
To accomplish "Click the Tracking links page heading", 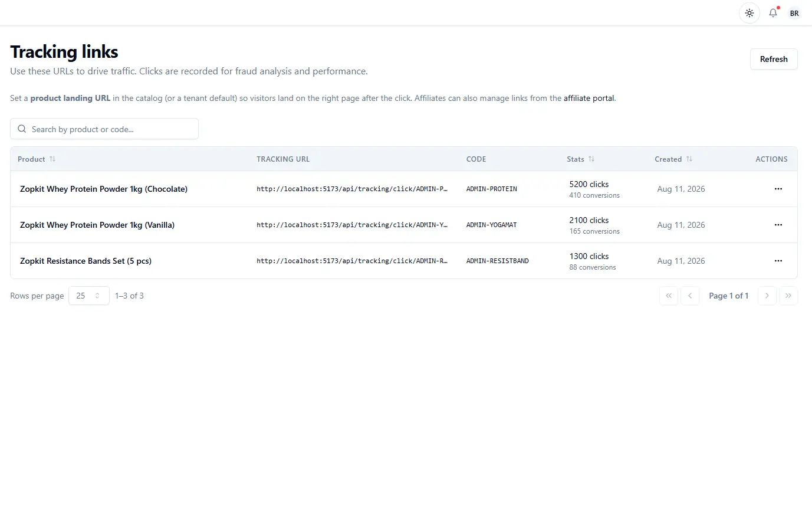I will point(64,52).
